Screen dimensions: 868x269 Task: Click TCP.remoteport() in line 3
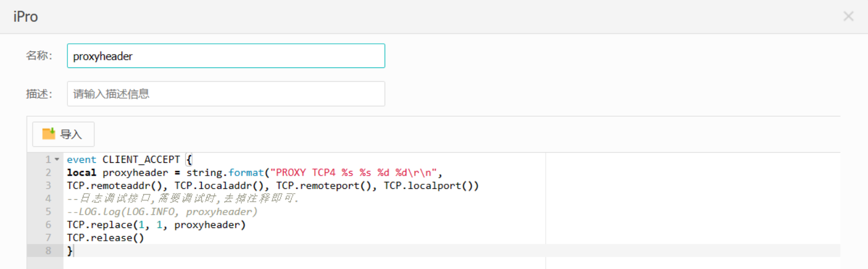[324, 186]
